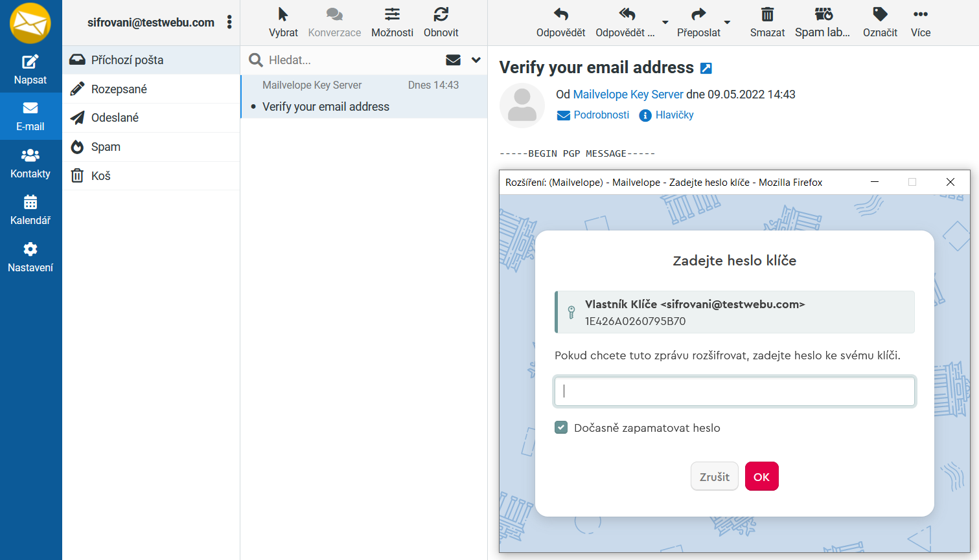Image resolution: width=979 pixels, height=560 pixels.
Task: Click the Mailvelope Key Server sender link
Action: click(x=628, y=95)
